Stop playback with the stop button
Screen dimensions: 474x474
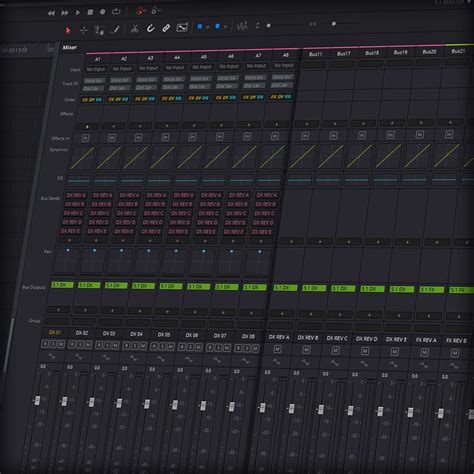tap(90, 12)
